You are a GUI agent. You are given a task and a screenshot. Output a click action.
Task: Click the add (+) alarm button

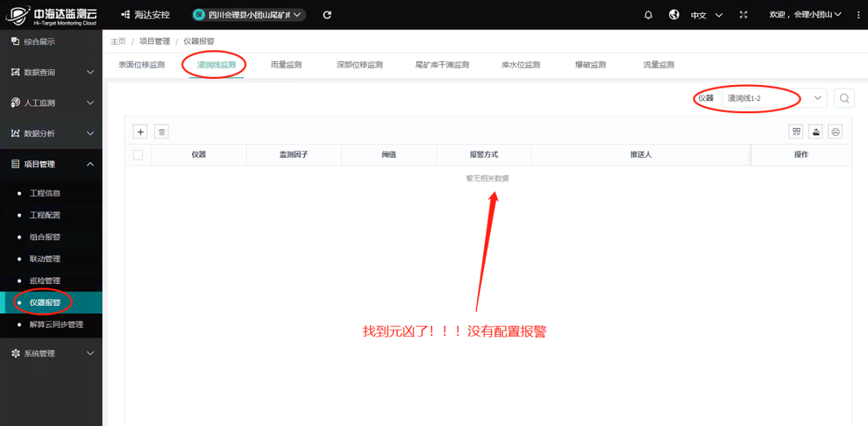tap(139, 132)
